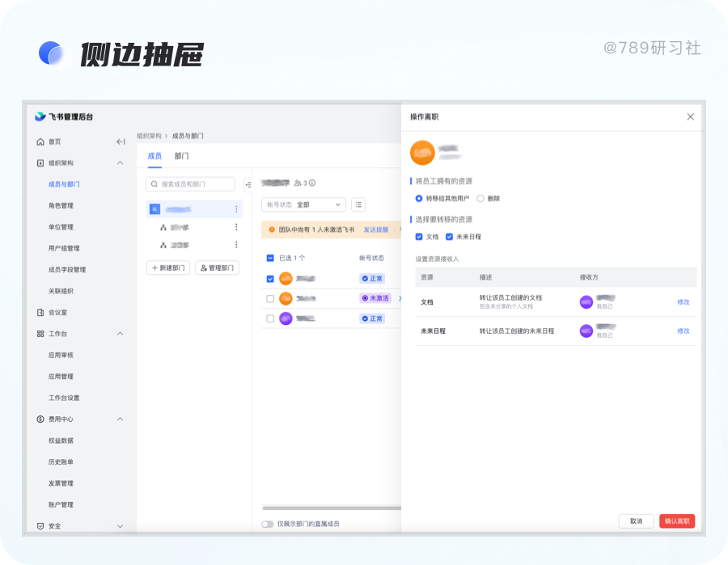Screen dimensions: 728x565
Task: Open 权益数据 in the sidebar
Action: [61, 441]
